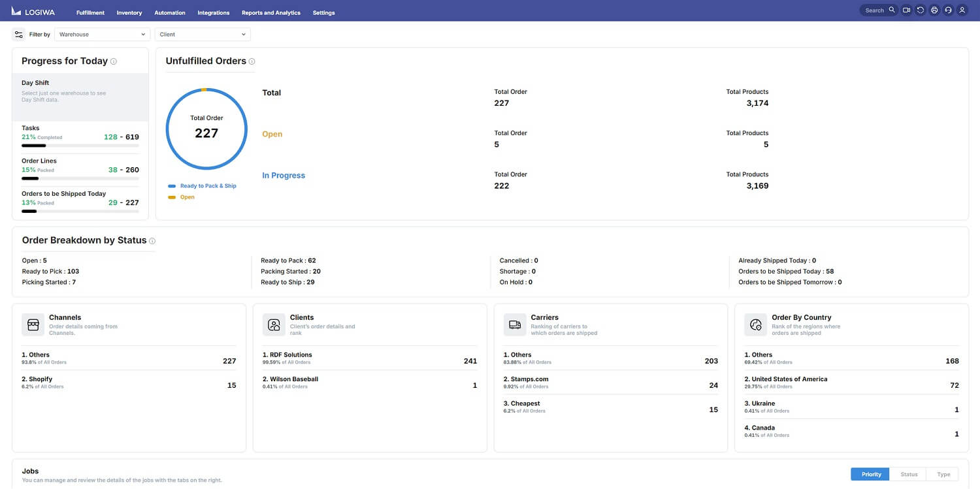Open the Fulfillment menu
The image size is (980, 489).
pyautogui.click(x=90, y=12)
